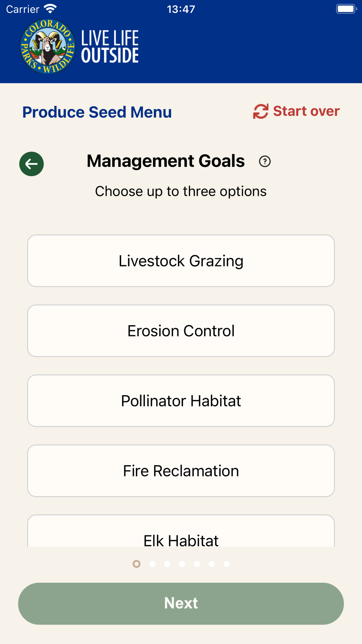This screenshot has width=362, height=644.
Task: Select the Livestock Grazing option
Action: 181,261
